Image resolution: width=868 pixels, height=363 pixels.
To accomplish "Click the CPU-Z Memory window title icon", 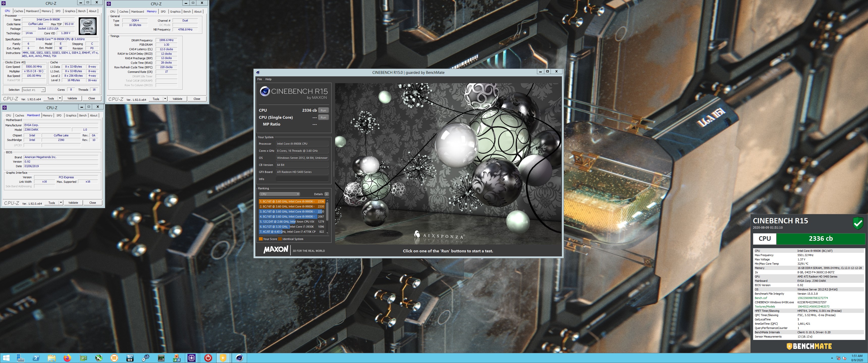I will pyautogui.click(x=109, y=4).
